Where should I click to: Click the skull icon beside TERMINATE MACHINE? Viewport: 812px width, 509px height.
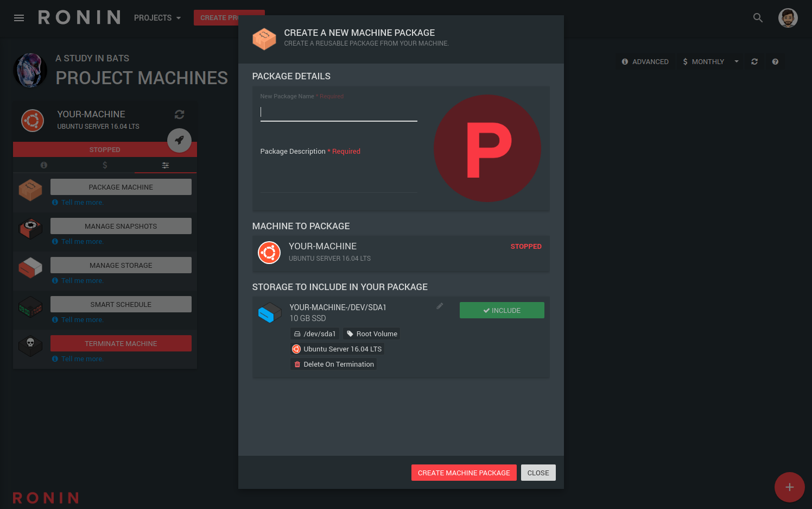pos(30,345)
